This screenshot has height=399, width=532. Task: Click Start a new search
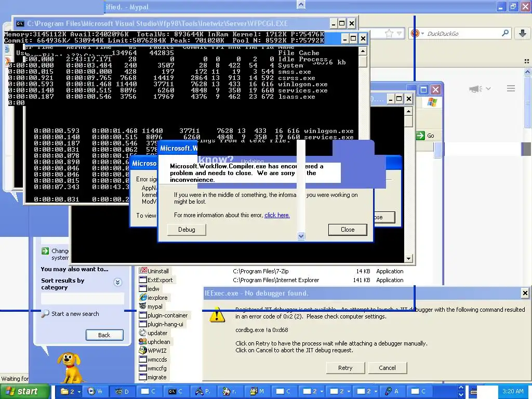pyautogui.click(x=75, y=314)
